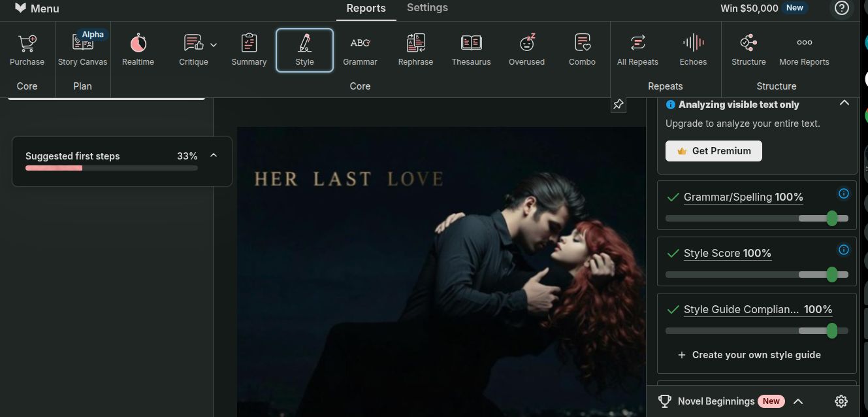Collapse the Analyzing visible text notice
This screenshot has width=868, height=417.
[x=844, y=103]
